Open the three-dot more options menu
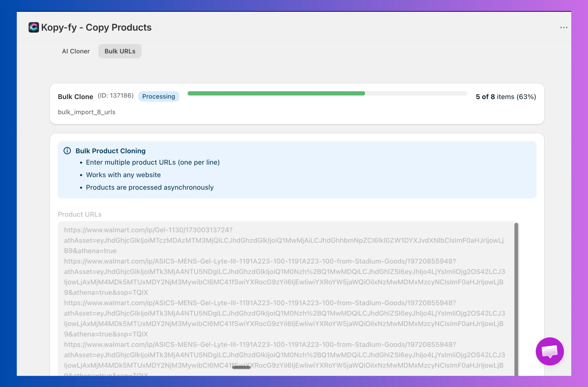 point(564,28)
